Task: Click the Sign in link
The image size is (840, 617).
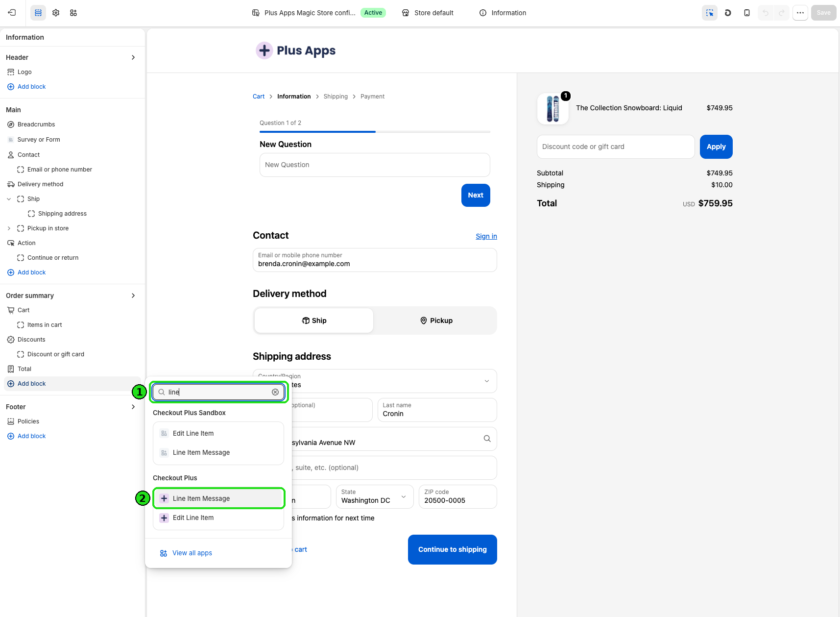Action: point(486,236)
